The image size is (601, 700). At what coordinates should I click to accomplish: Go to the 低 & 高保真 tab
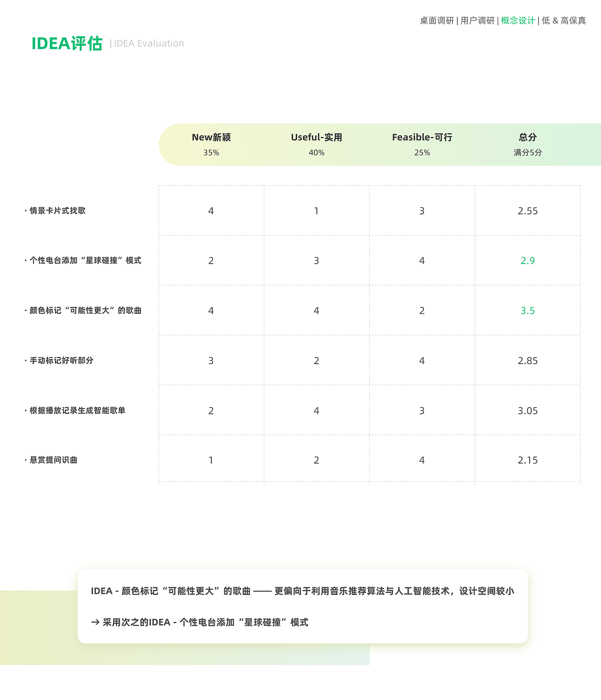click(x=563, y=21)
